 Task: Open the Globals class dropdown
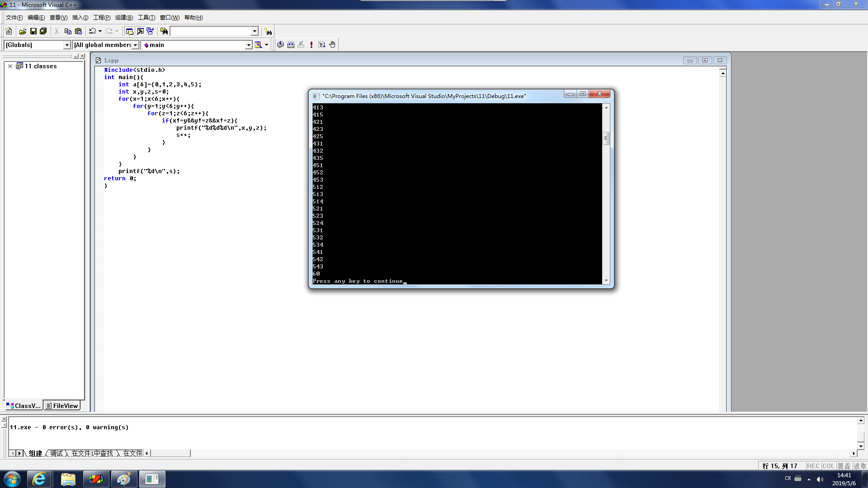coord(67,45)
